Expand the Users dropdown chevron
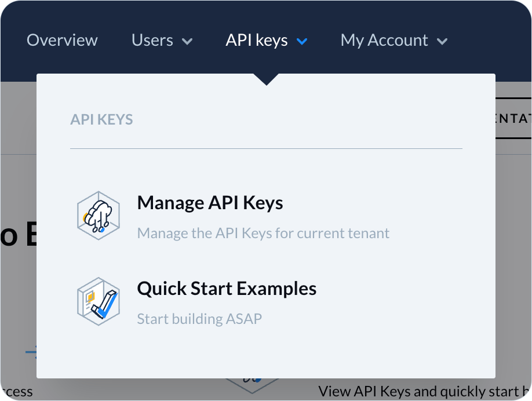This screenshot has width=532, height=401. [187, 41]
